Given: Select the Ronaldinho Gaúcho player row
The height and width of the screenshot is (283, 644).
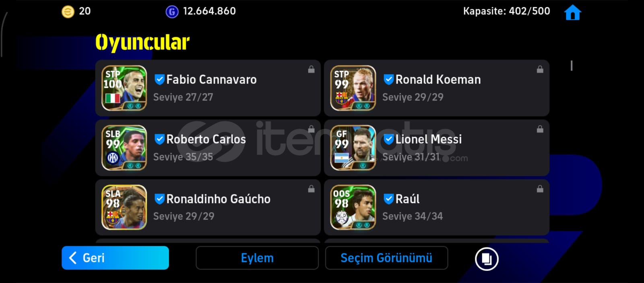Looking at the screenshot, I should pyautogui.click(x=208, y=207).
